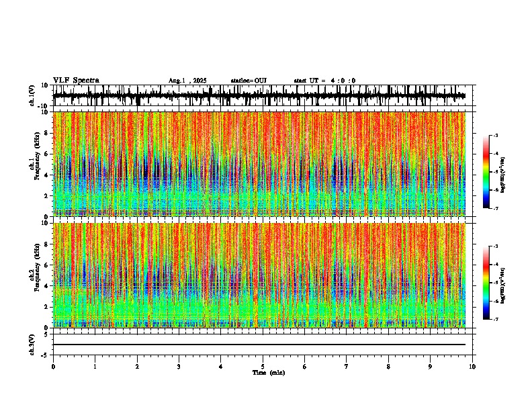The height and width of the screenshot is (411, 532).
Task: Select the "ch.2 Frequency (kHz)" axis label
Action: point(36,267)
